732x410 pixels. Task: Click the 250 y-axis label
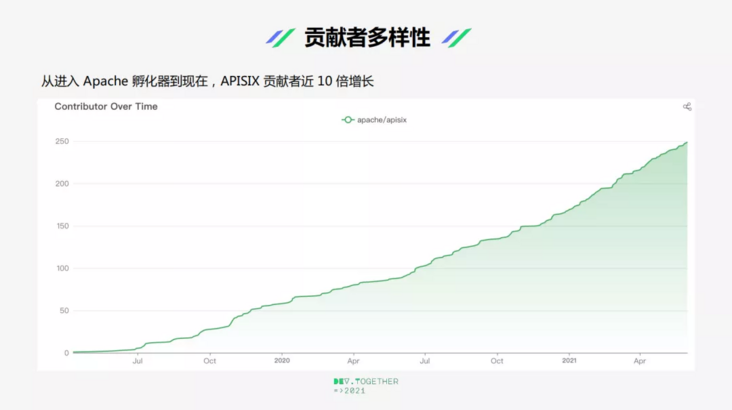click(62, 141)
